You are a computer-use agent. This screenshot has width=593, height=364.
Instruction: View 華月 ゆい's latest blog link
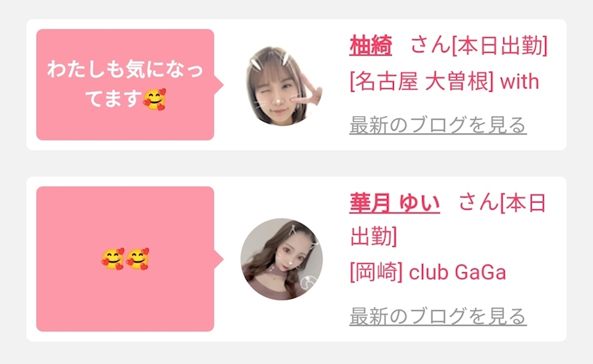pyautogui.click(x=438, y=316)
